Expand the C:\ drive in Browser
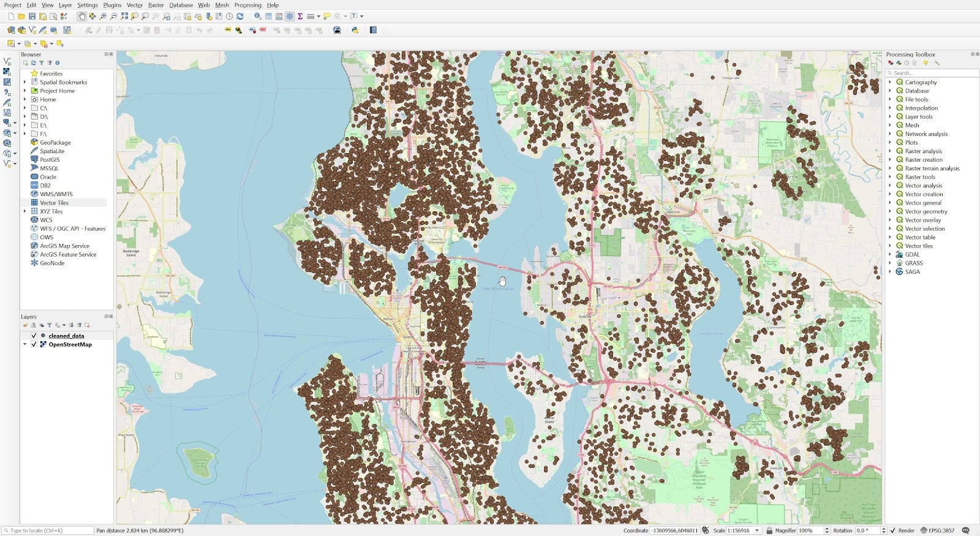Screen dimensions: 980x536 pyautogui.click(x=24, y=108)
